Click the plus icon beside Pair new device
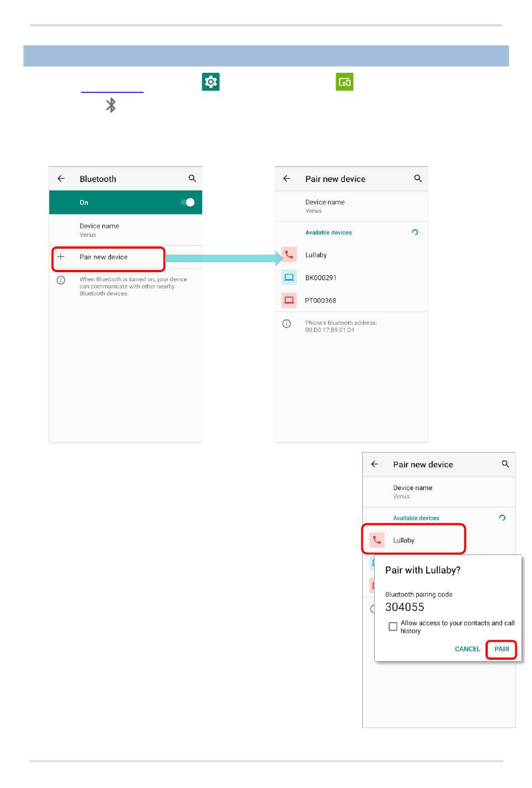The height and width of the screenshot is (788, 532). point(61,257)
